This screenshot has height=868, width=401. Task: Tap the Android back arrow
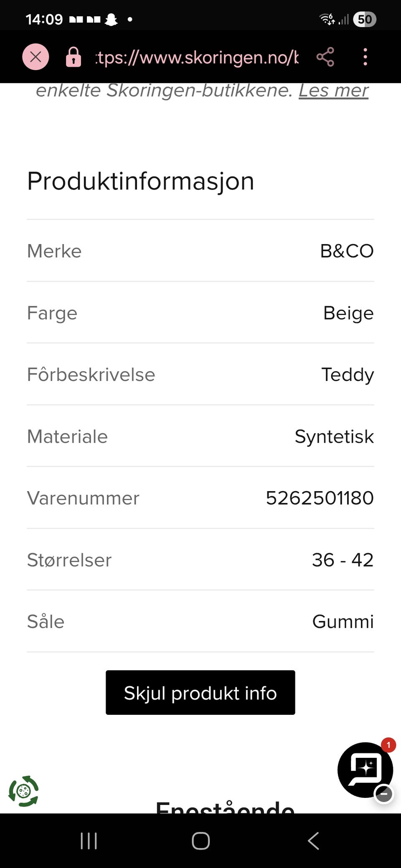313,841
